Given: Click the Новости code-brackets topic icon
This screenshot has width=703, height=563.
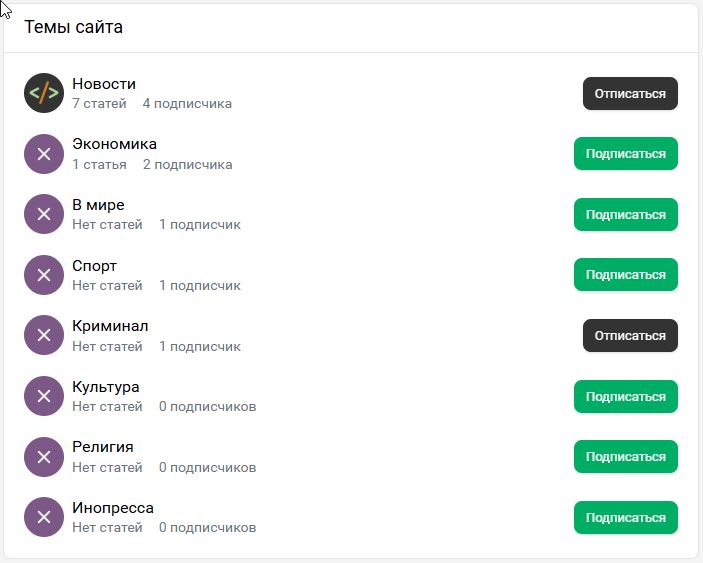Looking at the screenshot, I should tap(44, 93).
